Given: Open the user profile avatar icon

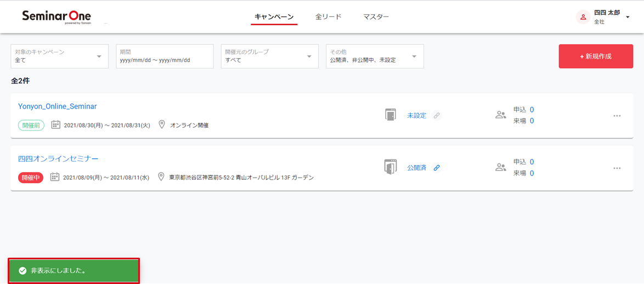Looking at the screenshot, I should point(583,17).
